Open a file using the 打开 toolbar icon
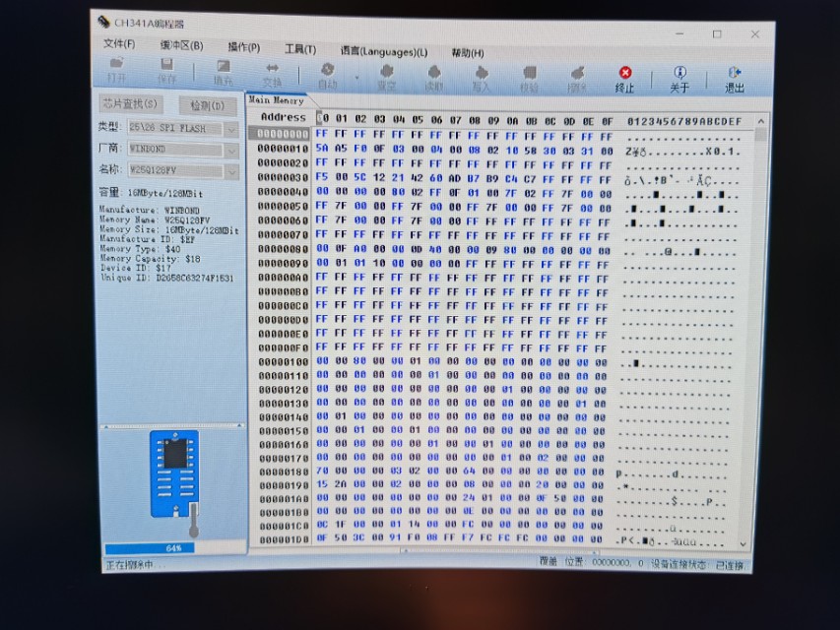This screenshot has width=840, height=630. point(115,69)
